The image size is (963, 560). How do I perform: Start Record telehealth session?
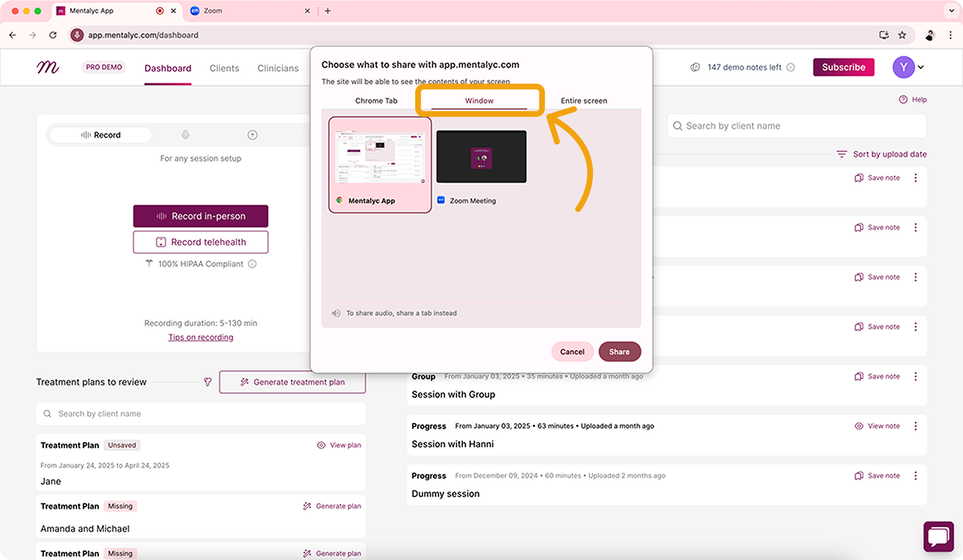[201, 242]
